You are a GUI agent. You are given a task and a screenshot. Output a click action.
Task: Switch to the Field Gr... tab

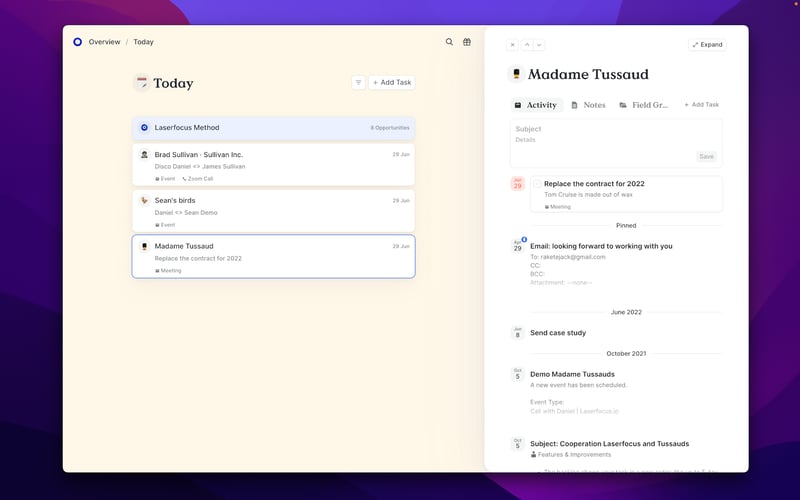(x=644, y=105)
